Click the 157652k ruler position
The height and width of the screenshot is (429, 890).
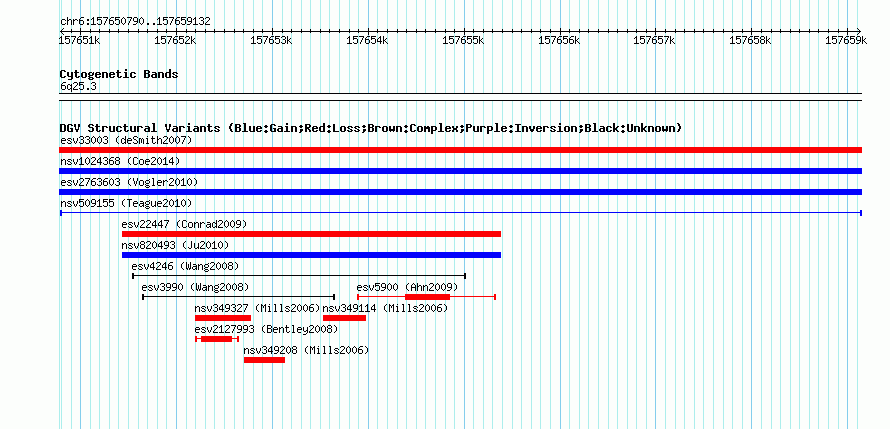click(175, 40)
